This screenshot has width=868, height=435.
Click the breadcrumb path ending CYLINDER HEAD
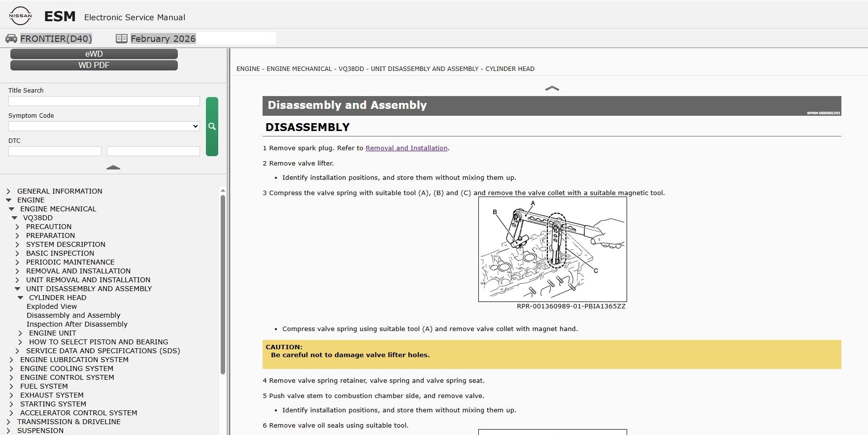pos(385,69)
